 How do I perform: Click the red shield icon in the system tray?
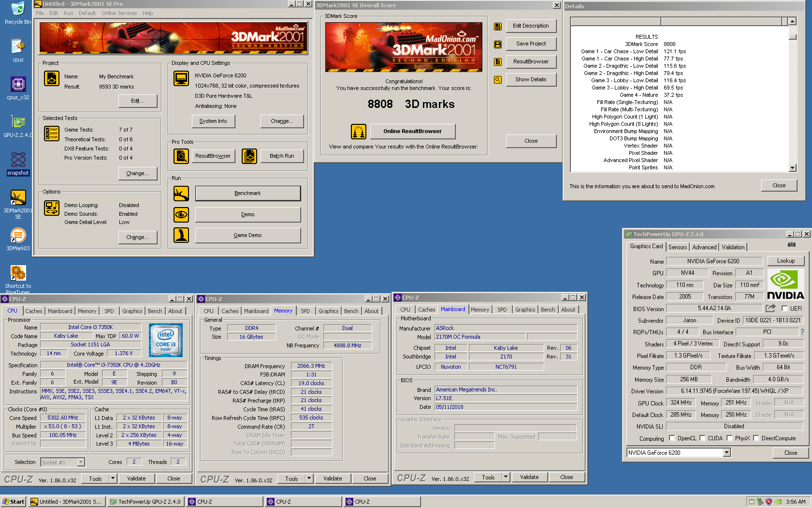(x=768, y=502)
